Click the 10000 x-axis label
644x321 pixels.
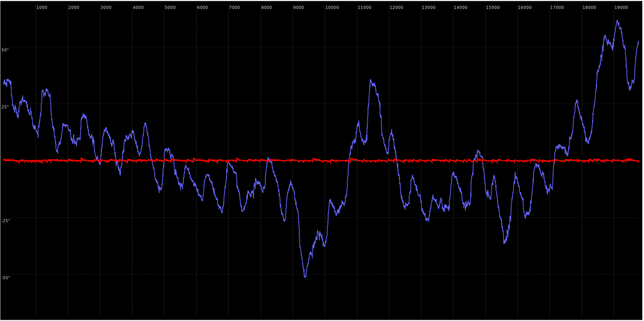[x=332, y=8]
